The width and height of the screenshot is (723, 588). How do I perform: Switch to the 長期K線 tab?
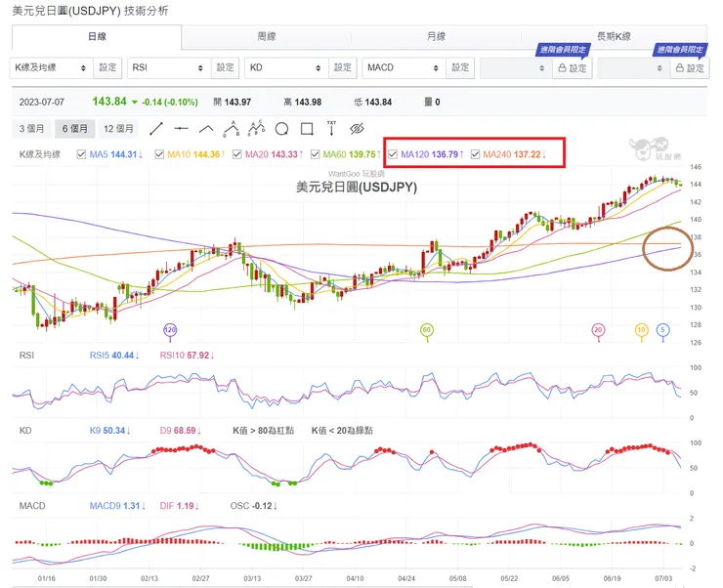(615, 36)
